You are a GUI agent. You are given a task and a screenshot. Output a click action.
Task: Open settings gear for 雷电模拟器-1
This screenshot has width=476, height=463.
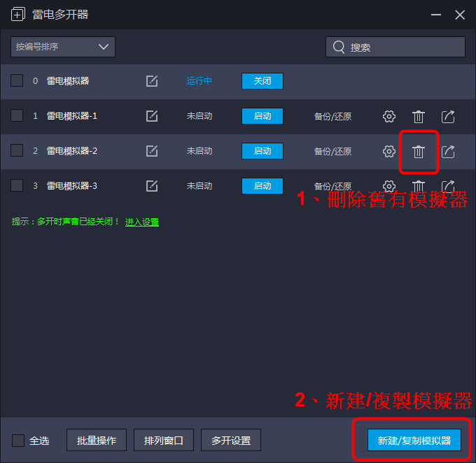point(389,117)
